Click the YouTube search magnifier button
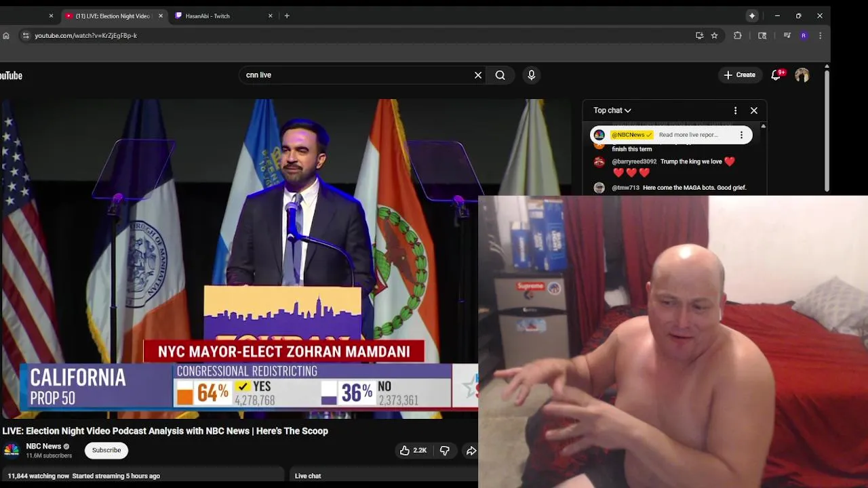 [x=500, y=75]
